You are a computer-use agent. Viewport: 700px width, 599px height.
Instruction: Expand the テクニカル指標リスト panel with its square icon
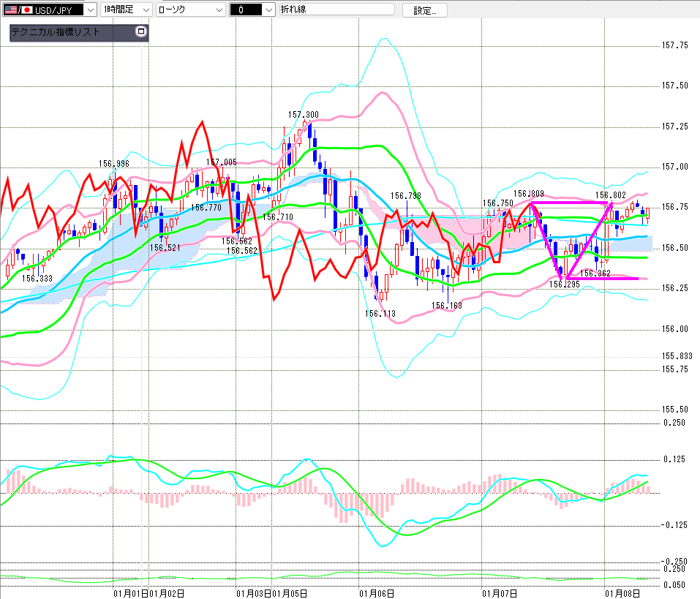tap(141, 32)
